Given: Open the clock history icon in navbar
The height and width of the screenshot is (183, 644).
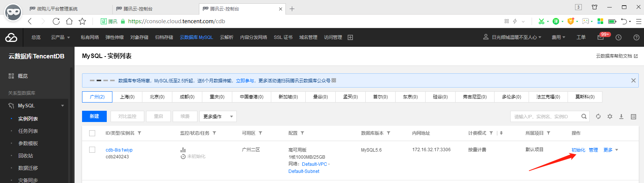Looking at the screenshot, I should click(x=619, y=37).
